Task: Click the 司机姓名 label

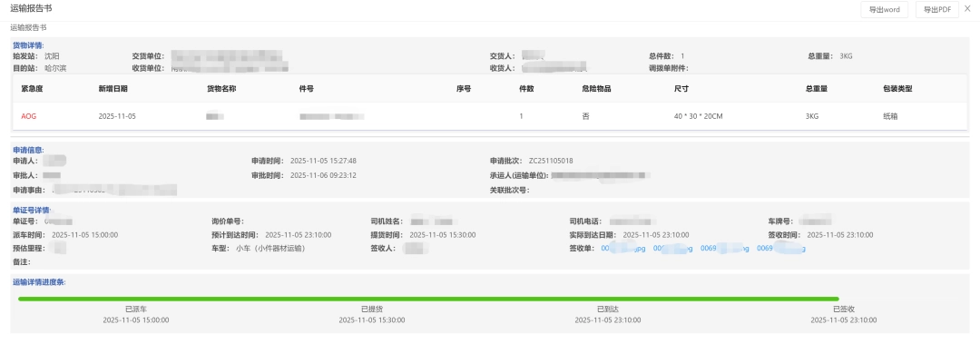Action: [x=387, y=221]
